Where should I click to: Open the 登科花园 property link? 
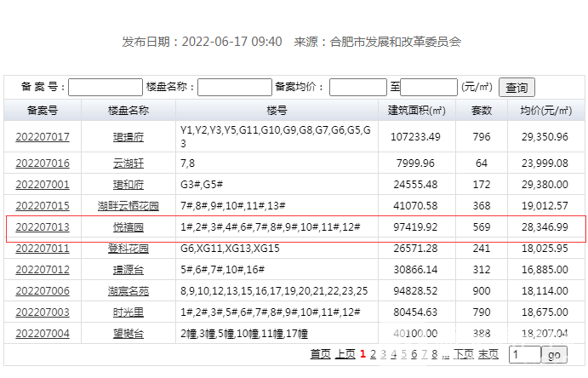128,249
